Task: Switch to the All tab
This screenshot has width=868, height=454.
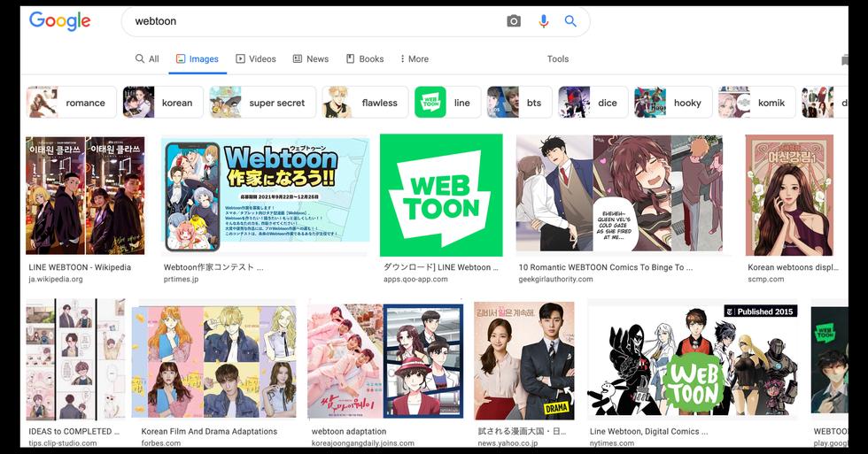Action: 147,58
